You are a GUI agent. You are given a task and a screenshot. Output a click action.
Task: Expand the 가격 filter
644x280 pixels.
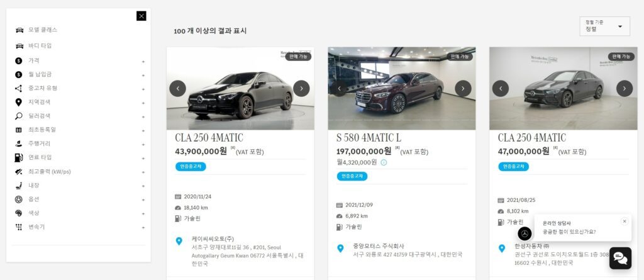(80, 61)
